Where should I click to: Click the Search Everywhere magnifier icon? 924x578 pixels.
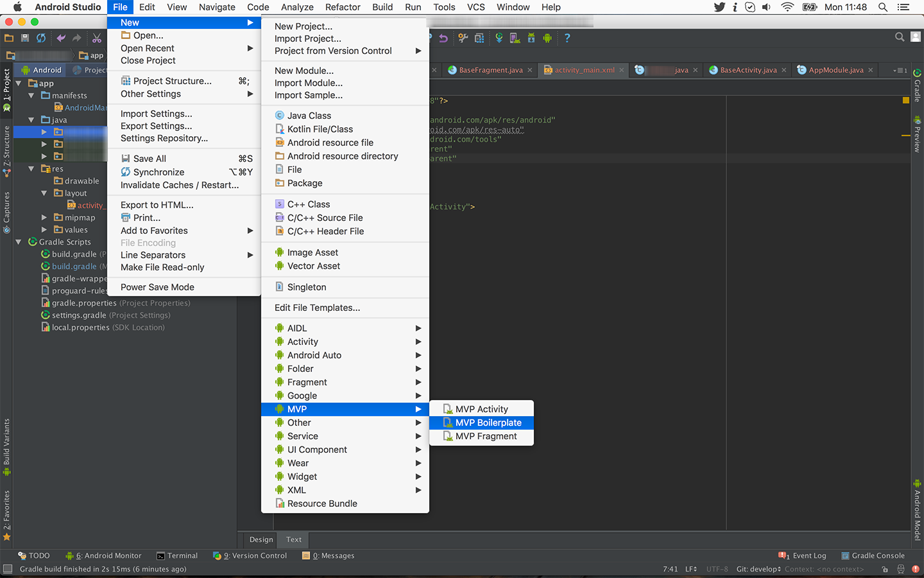pyautogui.click(x=900, y=37)
